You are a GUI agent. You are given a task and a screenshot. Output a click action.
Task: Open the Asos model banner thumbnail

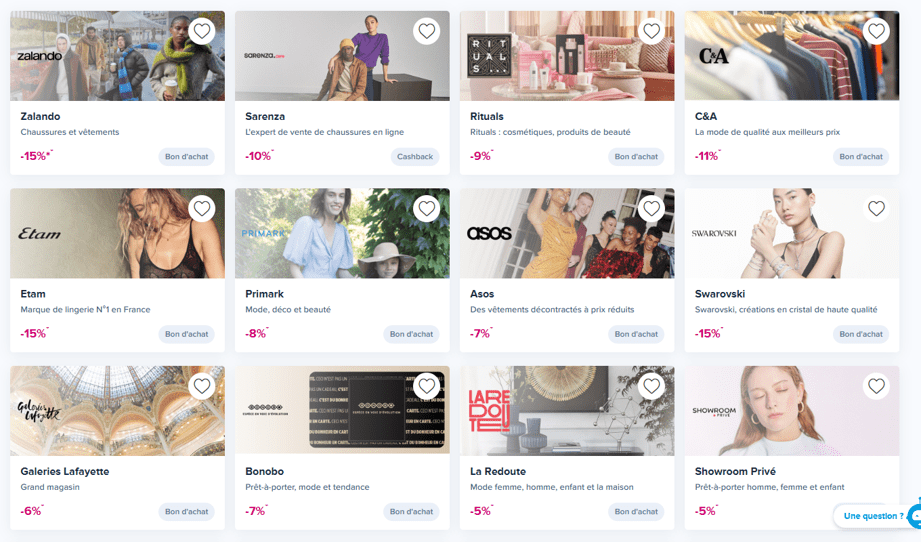click(x=567, y=233)
